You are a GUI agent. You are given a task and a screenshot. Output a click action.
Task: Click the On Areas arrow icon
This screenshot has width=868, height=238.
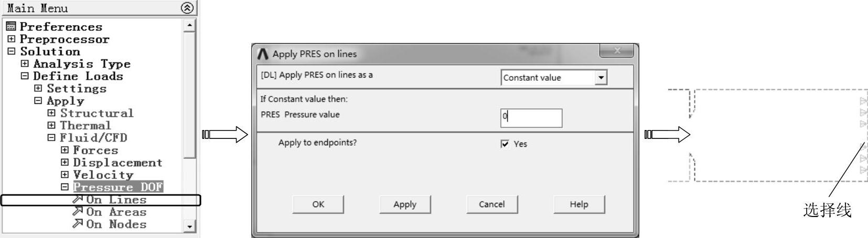tap(78, 211)
